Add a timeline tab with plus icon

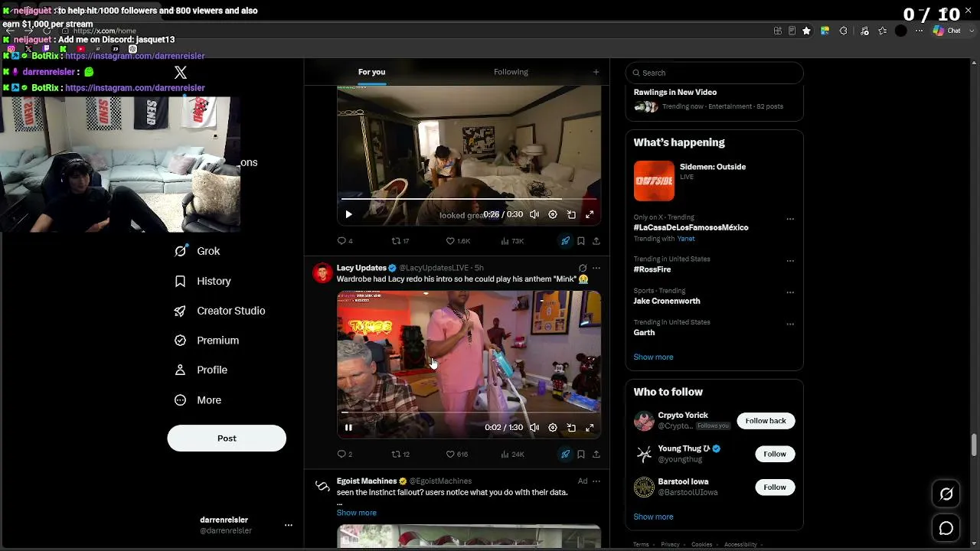point(596,72)
